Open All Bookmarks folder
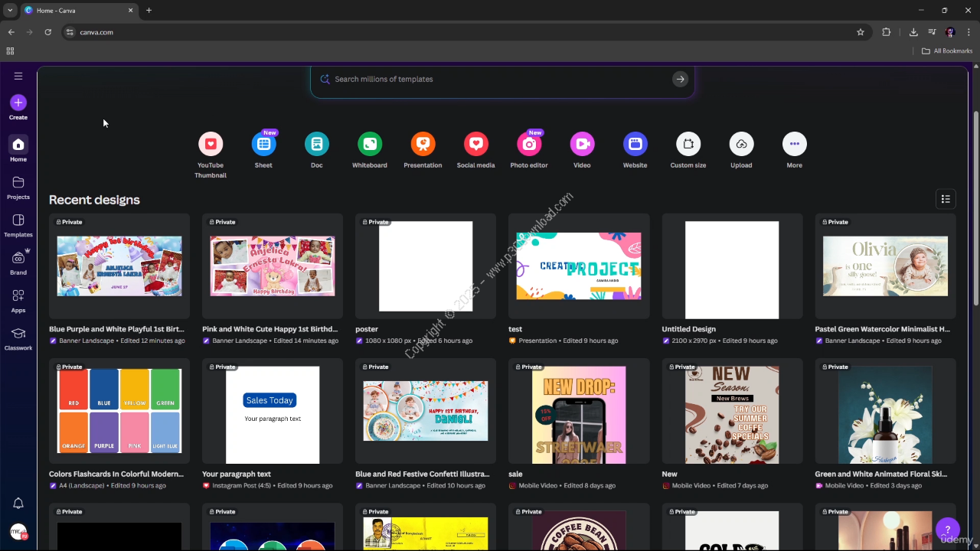980x551 pixels. point(947,51)
